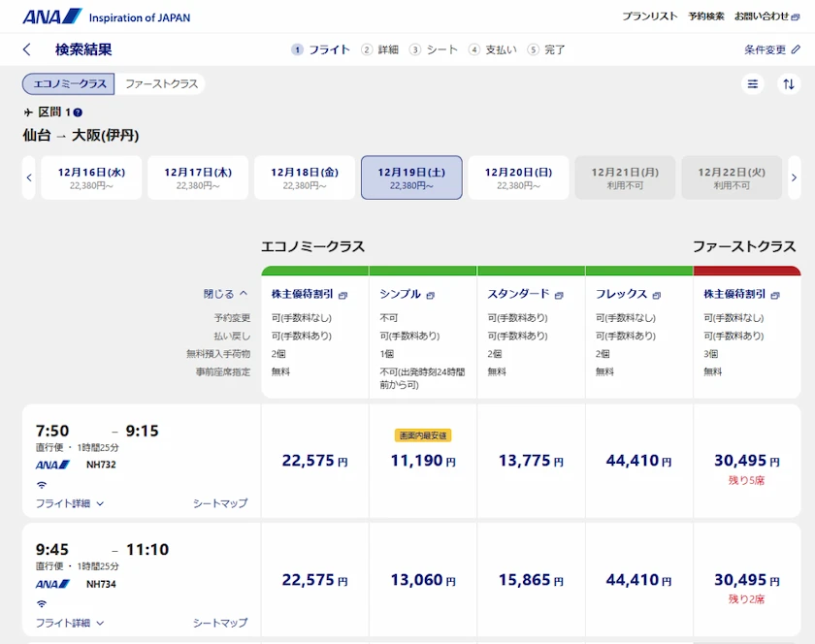Click the ANA airline logo for NH734
The image size is (815, 644).
(x=53, y=584)
